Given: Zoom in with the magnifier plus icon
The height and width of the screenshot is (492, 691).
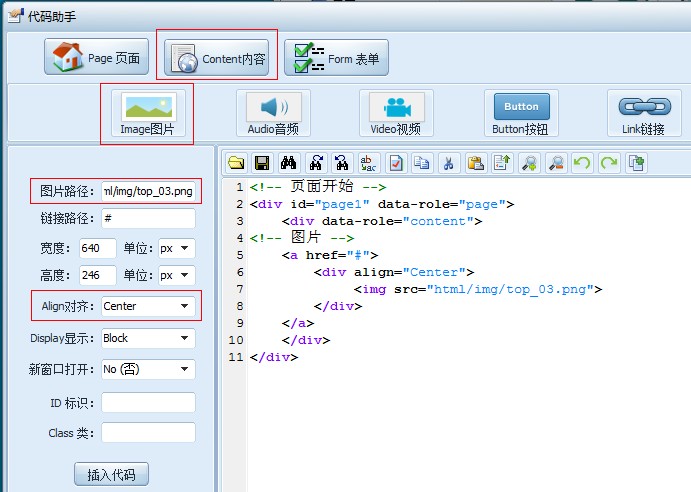Looking at the screenshot, I should coord(529,163).
